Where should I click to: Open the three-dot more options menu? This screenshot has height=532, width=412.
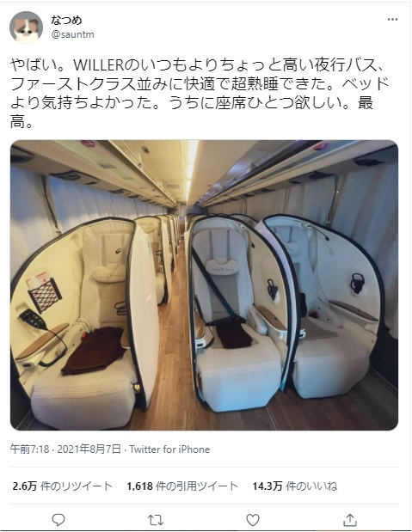click(x=392, y=20)
